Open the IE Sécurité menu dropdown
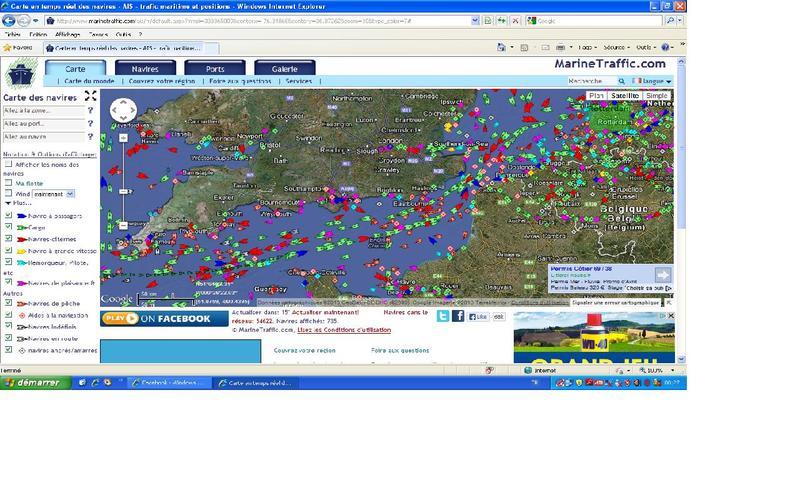The height and width of the screenshot is (500, 800). 616,47
